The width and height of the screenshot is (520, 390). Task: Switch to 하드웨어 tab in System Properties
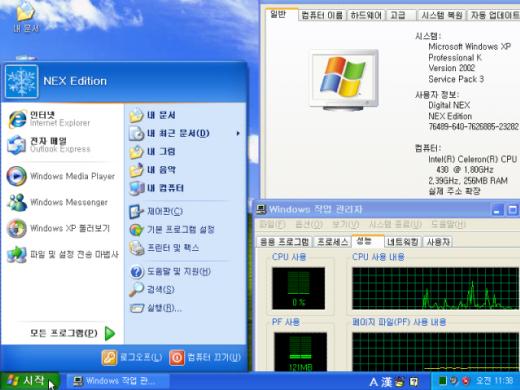pyautogui.click(x=366, y=15)
